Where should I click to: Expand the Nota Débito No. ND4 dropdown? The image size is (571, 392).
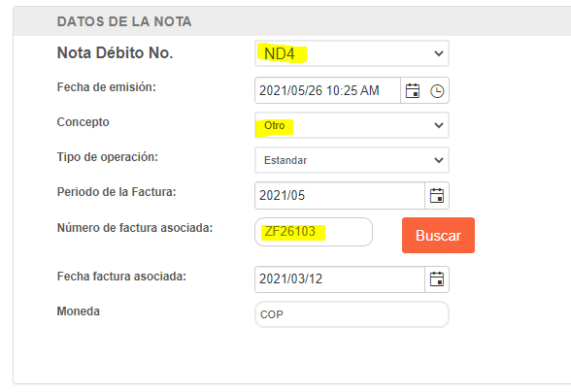(352, 53)
